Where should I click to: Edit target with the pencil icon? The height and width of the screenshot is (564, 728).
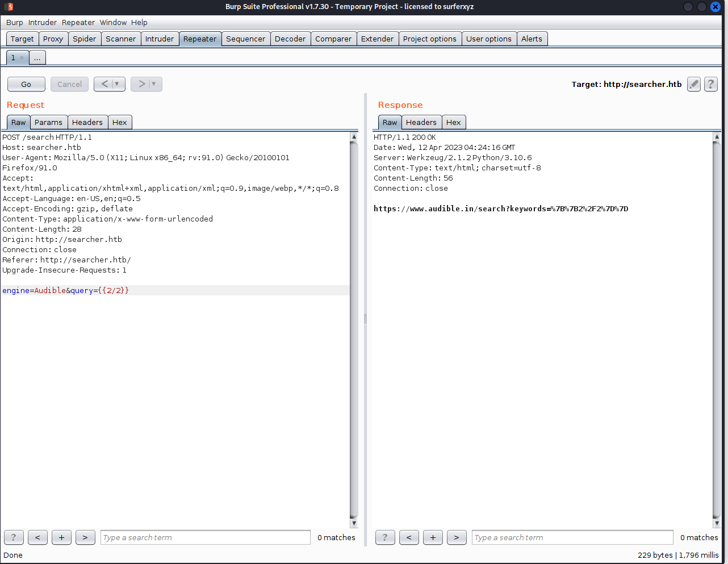click(x=693, y=84)
